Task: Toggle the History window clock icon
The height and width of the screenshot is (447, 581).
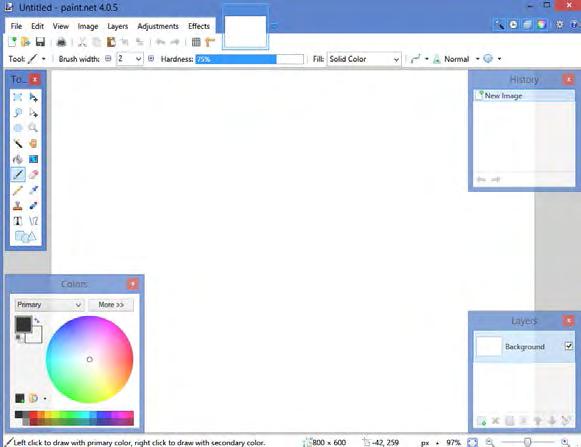Action: (x=514, y=25)
